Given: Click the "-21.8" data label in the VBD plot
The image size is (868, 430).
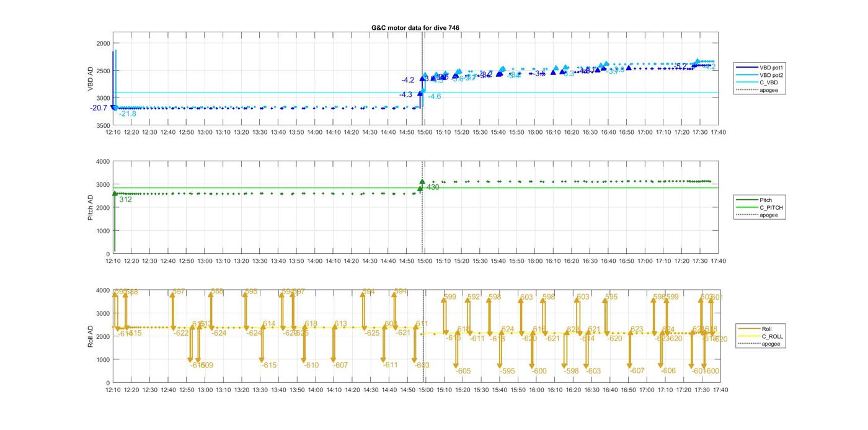Looking at the screenshot, I should [127, 114].
